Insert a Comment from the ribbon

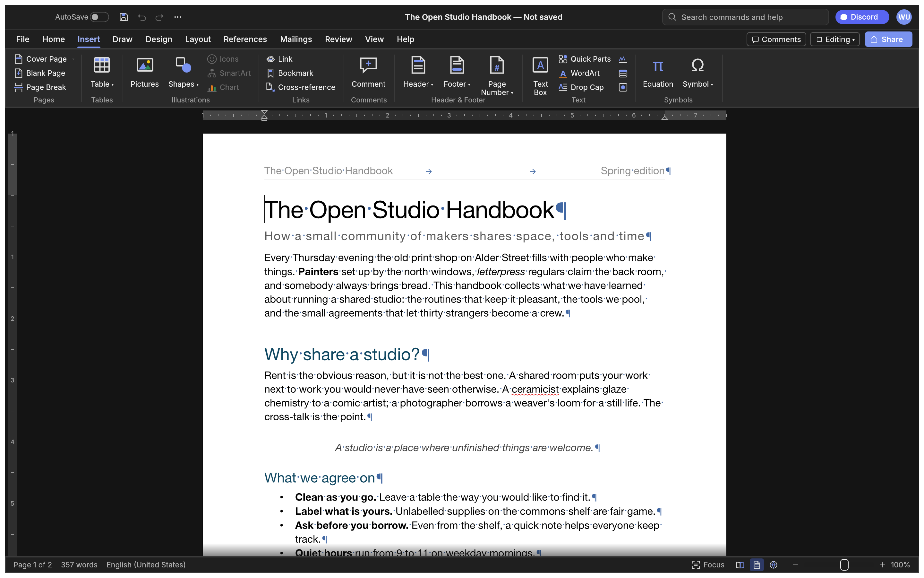368,73
